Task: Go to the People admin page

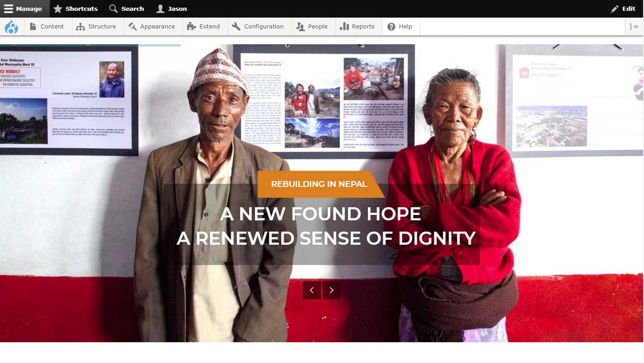Action: (x=312, y=27)
